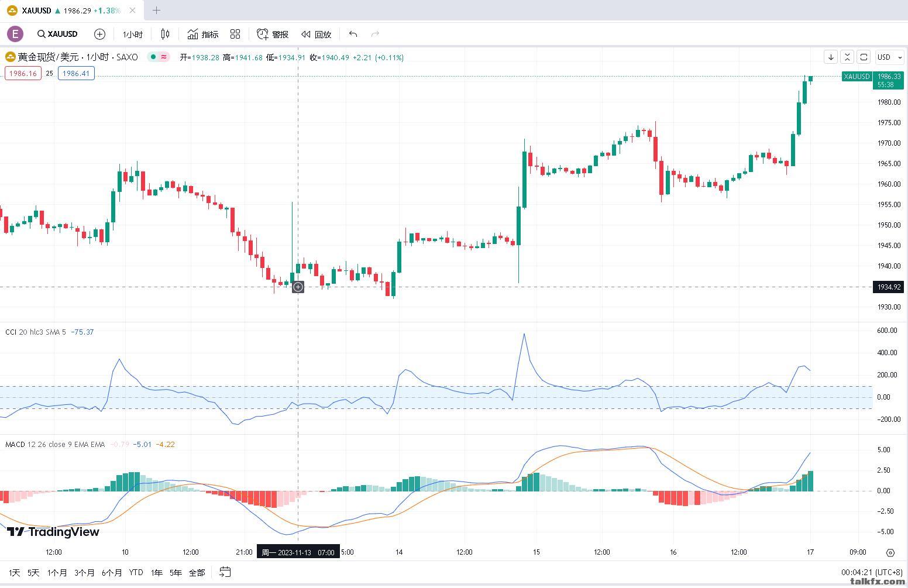The width and height of the screenshot is (908, 588).
Task: Open the E user profile avatar menu
Action: [15, 34]
